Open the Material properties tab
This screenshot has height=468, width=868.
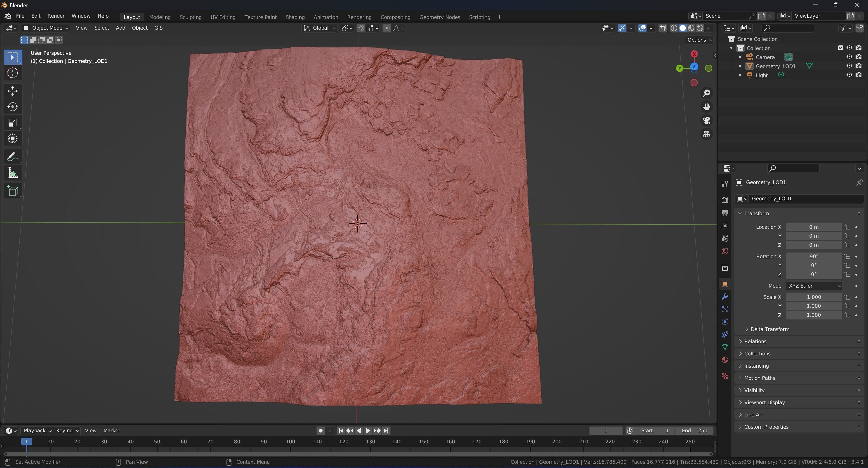click(725, 360)
